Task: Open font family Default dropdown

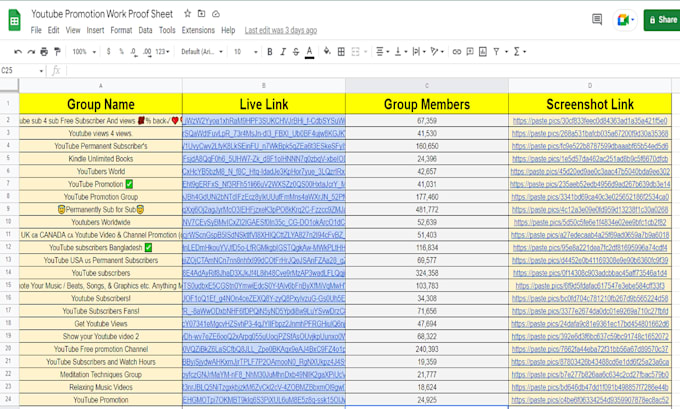Action: (x=202, y=52)
